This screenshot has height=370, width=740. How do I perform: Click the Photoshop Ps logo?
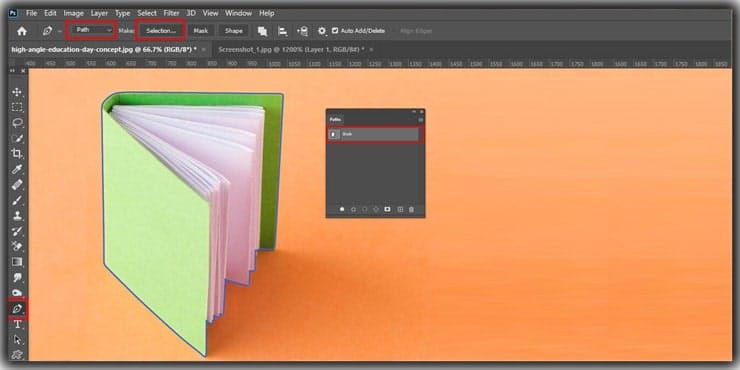(x=13, y=13)
